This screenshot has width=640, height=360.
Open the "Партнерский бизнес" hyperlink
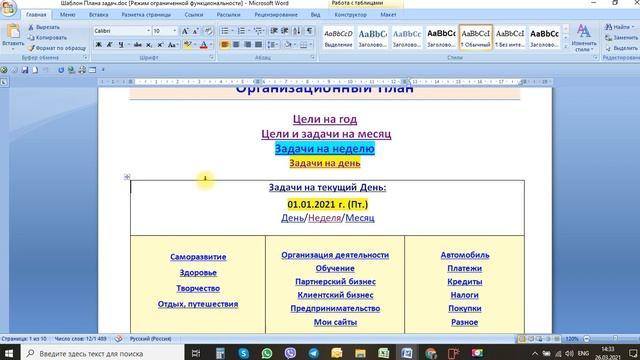pos(335,282)
